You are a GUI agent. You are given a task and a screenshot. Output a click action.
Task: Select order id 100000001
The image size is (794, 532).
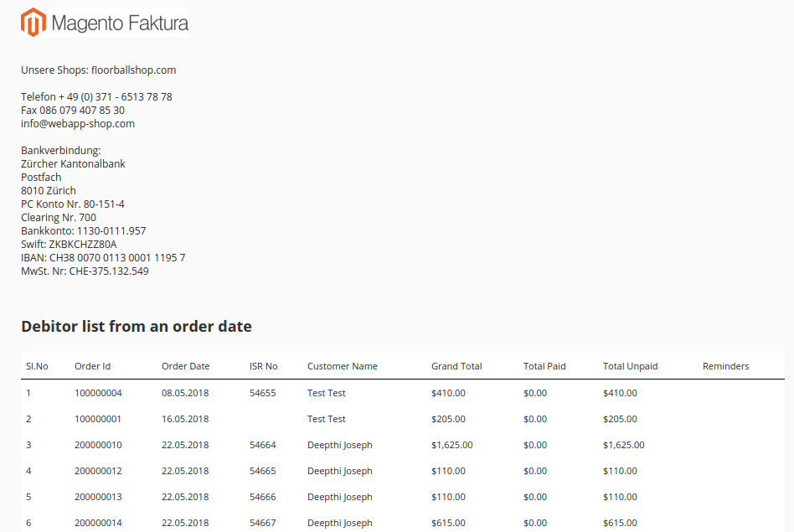(98, 419)
